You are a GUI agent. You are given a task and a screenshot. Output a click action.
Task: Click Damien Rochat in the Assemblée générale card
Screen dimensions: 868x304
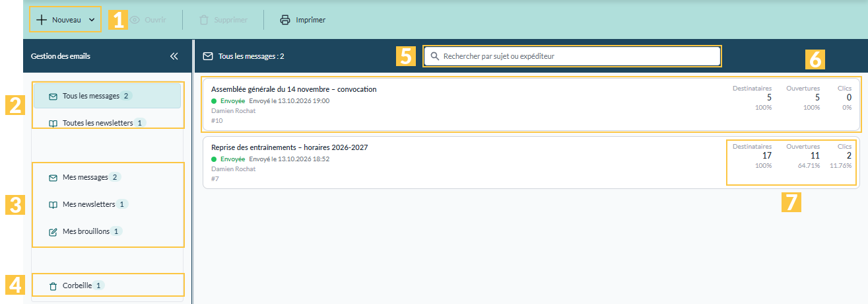click(233, 110)
